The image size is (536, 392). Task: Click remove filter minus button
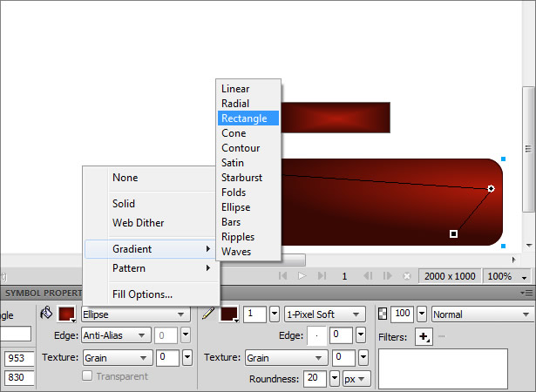[442, 336]
